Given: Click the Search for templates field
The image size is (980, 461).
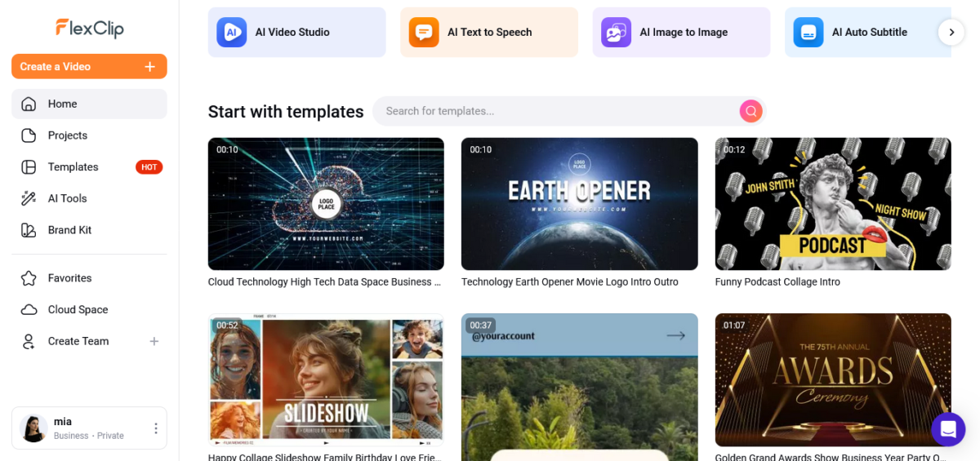Looking at the screenshot, I should coord(555,111).
